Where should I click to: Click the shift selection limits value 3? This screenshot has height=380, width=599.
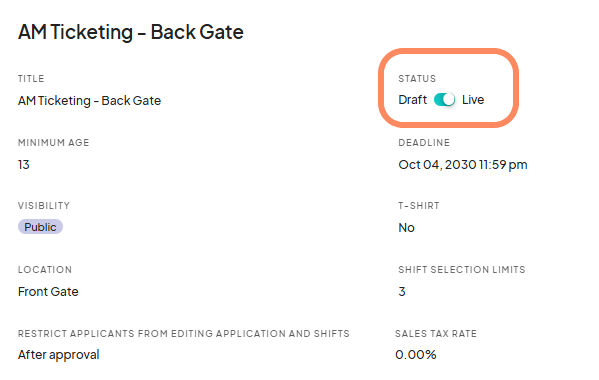pyautogui.click(x=402, y=292)
